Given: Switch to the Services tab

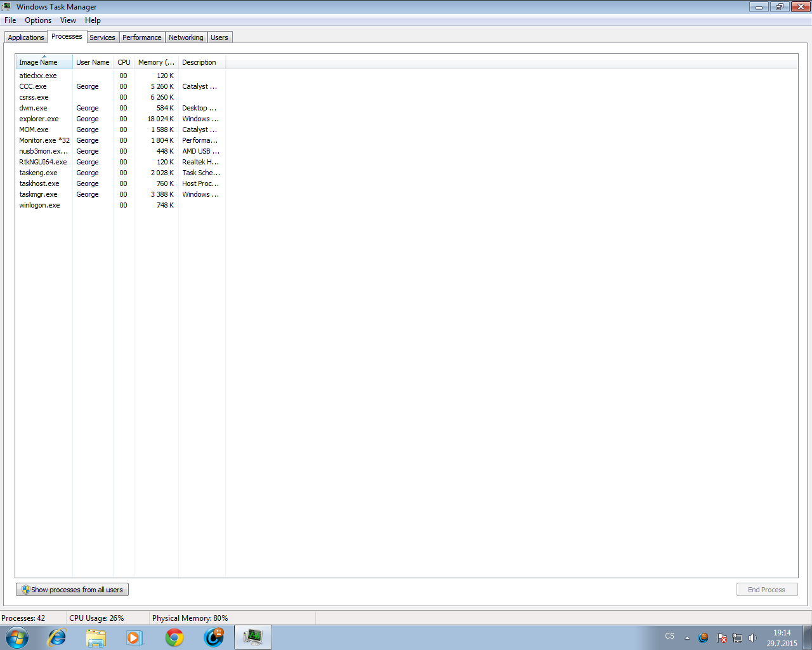Looking at the screenshot, I should coord(102,37).
